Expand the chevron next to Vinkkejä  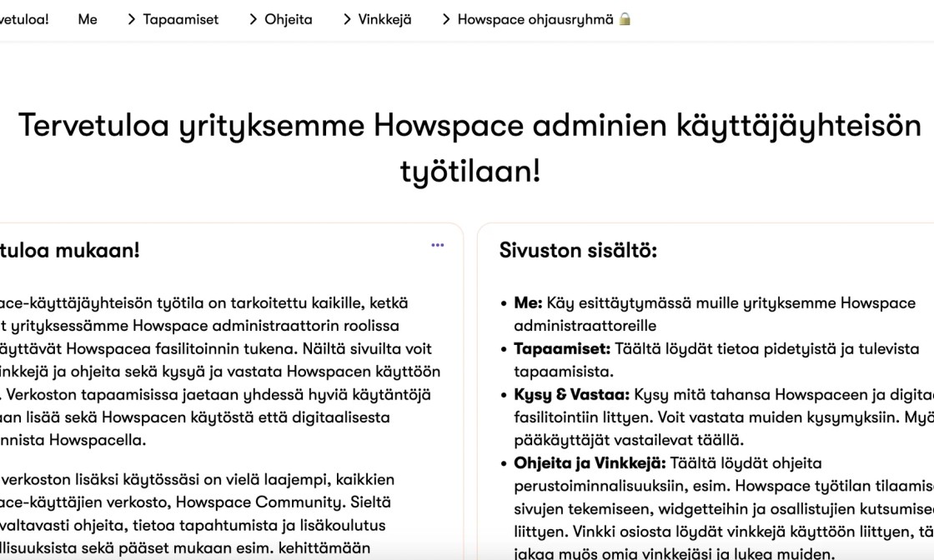(347, 20)
